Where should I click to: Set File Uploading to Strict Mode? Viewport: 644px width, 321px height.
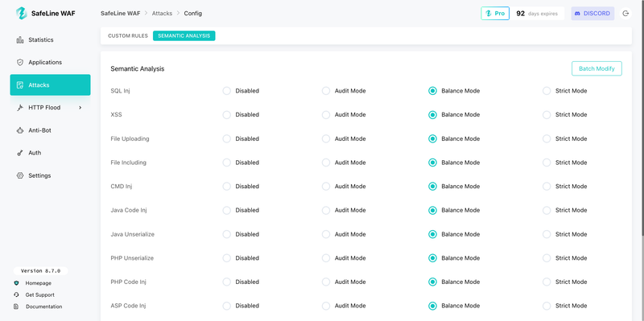(547, 138)
